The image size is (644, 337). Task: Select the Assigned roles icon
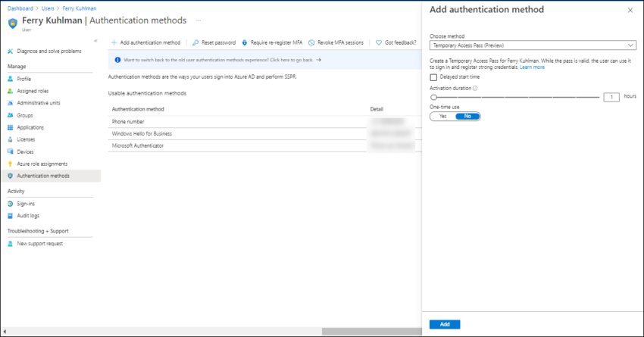click(10, 91)
